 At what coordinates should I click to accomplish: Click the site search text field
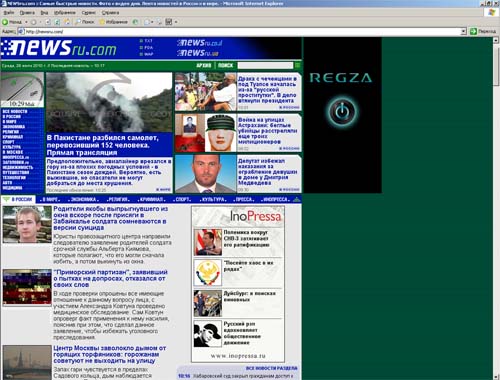click(x=265, y=65)
